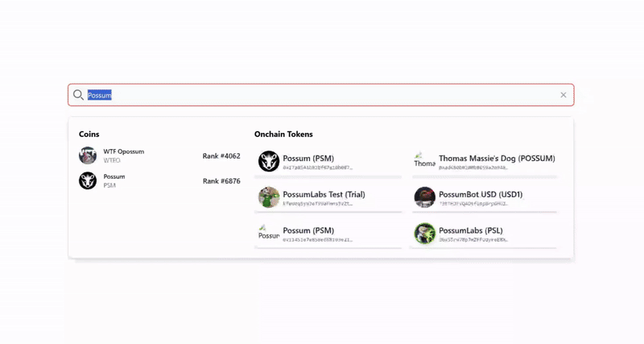Click the Rank #6876 label
The width and height of the screenshot is (644, 344).
[x=221, y=181]
